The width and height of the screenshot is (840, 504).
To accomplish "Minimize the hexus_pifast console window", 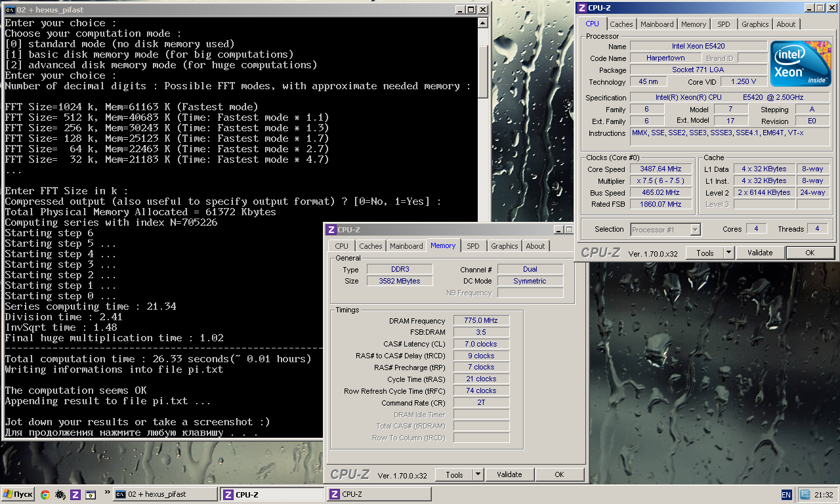I will [x=459, y=10].
